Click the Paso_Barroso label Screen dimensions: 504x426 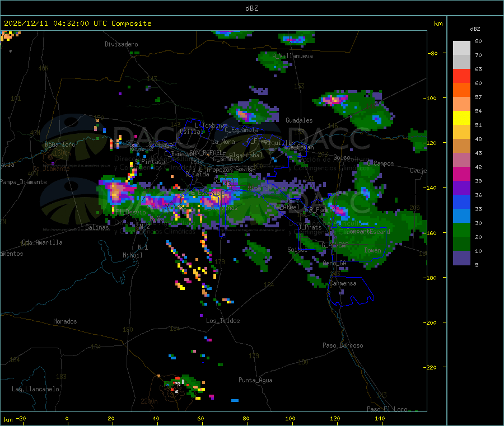click(x=343, y=345)
